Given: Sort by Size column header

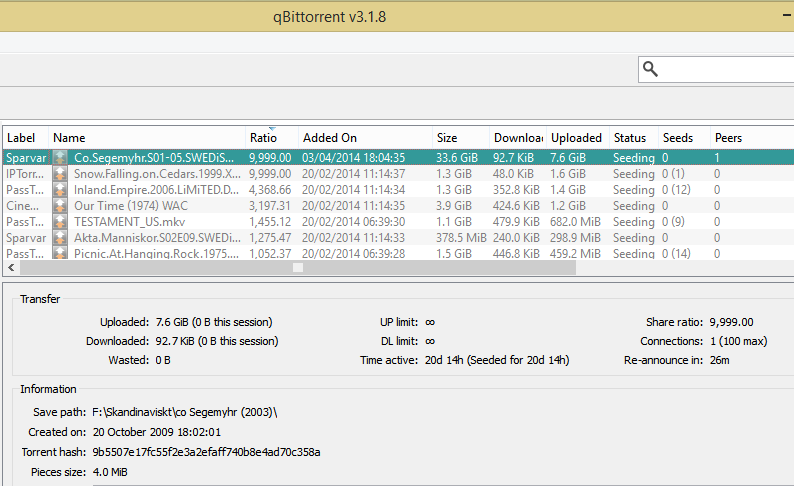Looking at the screenshot, I should 461,138.
